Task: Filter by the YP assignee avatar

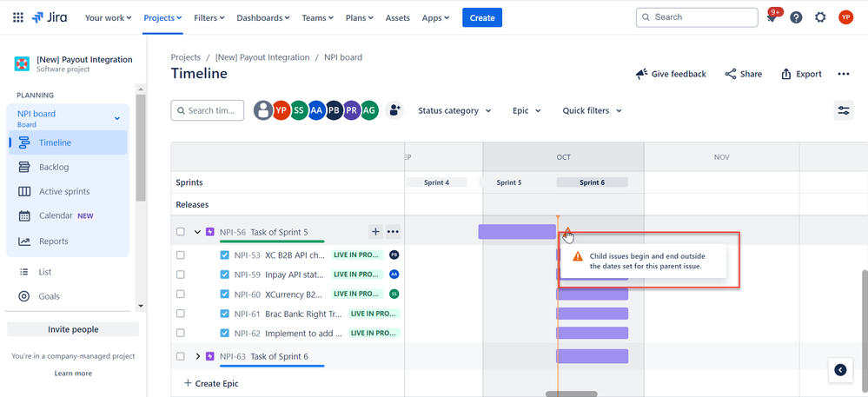Action: (282, 110)
